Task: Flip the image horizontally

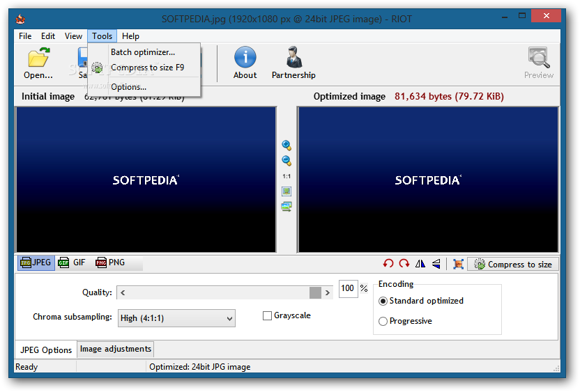Action: tap(420, 264)
